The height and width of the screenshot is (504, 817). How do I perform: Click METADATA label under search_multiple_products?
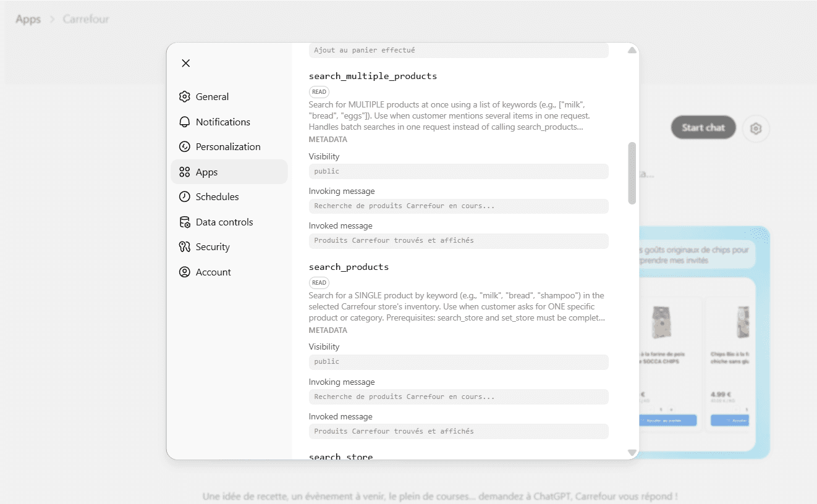328,140
